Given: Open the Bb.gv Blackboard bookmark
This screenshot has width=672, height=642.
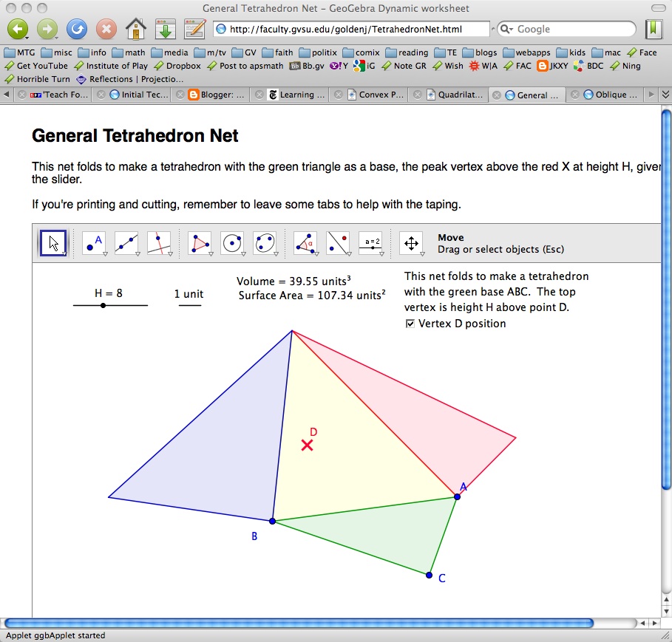Looking at the screenshot, I should click(307, 66).
